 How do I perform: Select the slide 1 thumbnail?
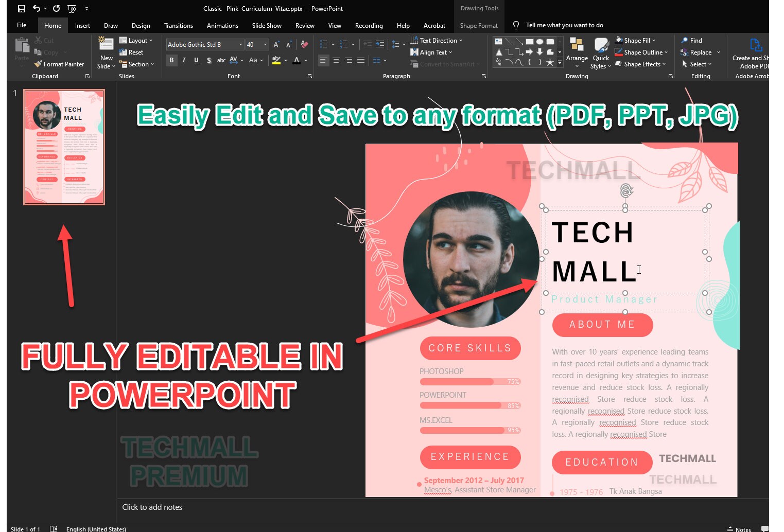[64, 147]
